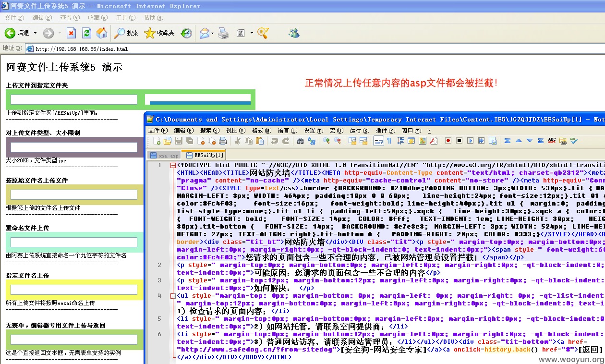
Task: Toggle Notepad++ Word Wrap toolbar button
Action: tap(378, 141)
